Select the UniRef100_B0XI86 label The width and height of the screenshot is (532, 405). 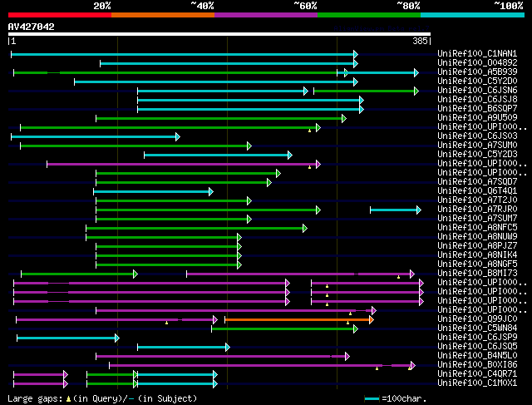(x=477, y=365)
